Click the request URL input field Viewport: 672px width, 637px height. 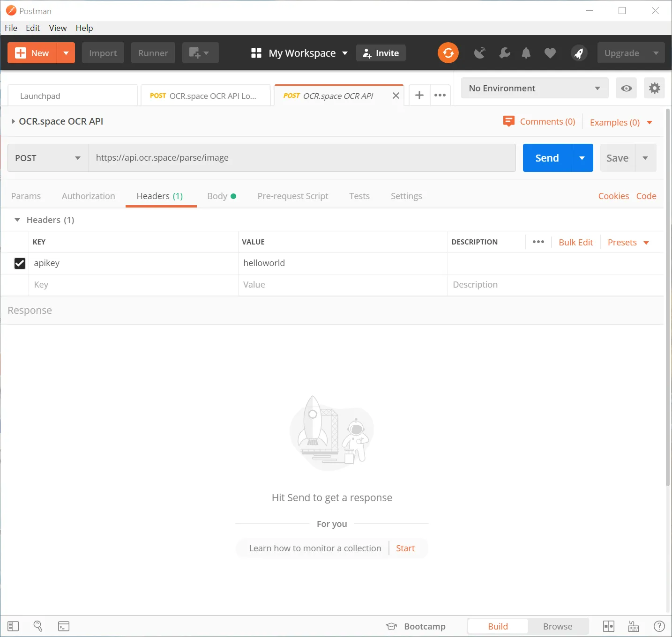pos(302,158)
